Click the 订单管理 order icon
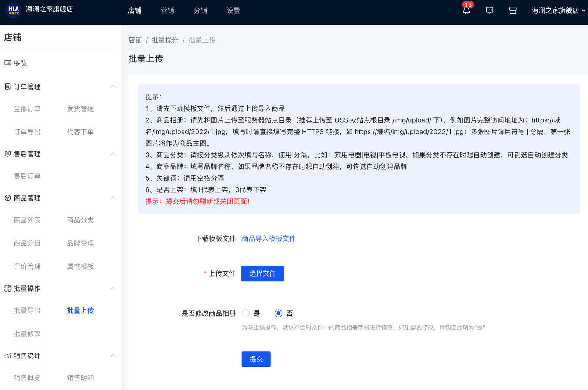The height and width of the screenshot is (390, 588). click(x=8, y=87)
